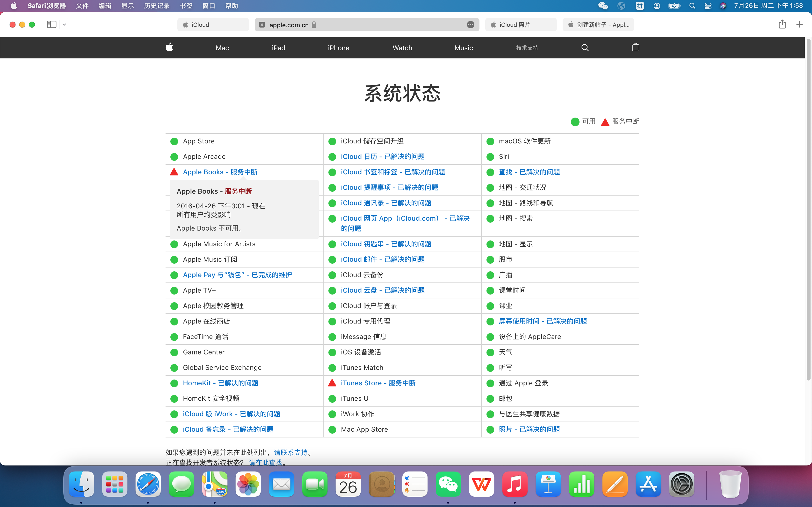Viewport: 812px width, 507px height.
Task: Click the Safari share button
Action: (x=782, y=24)
